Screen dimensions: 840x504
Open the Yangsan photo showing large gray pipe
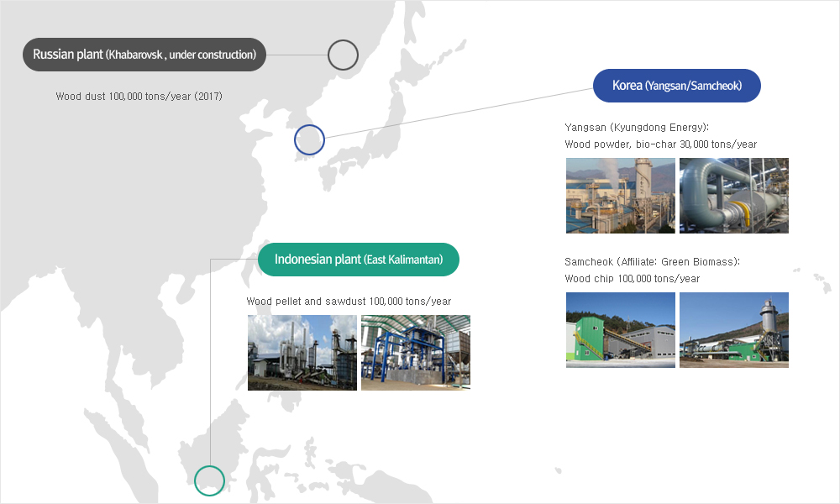[733, 196]
